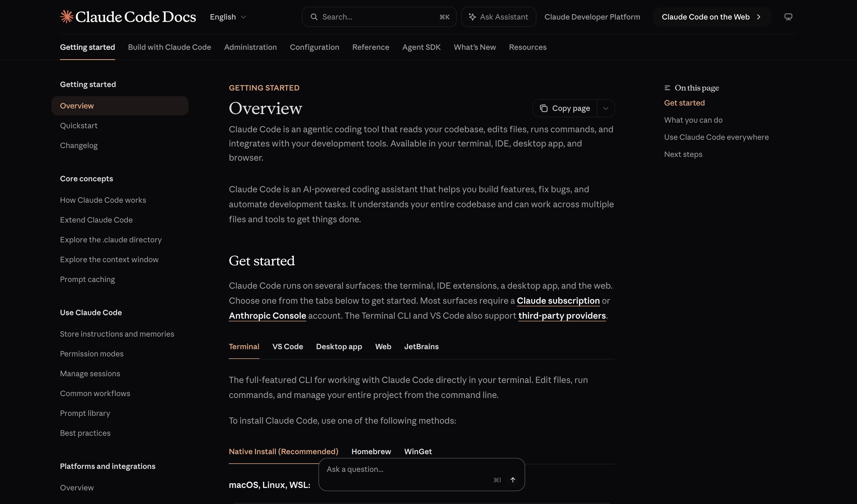Click the search magnifier icon
The width and height of the screenshot is (857, 504).
(314, 17)
